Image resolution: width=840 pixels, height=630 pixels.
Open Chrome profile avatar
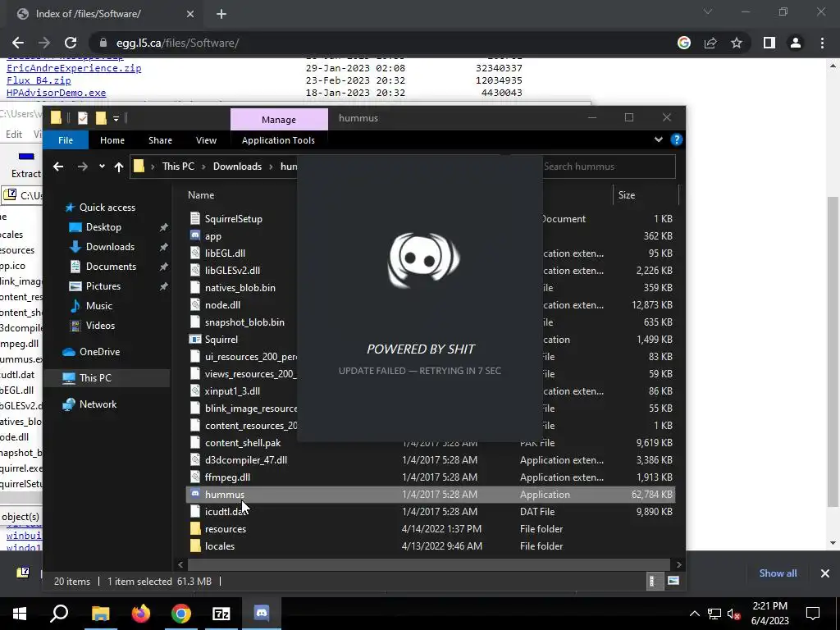click(x=796, y=43)
